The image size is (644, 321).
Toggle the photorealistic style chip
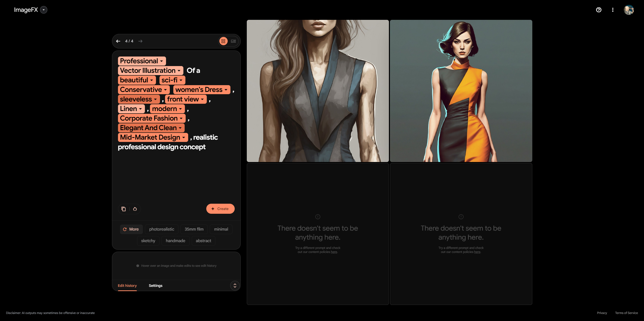tap(161, 229)
